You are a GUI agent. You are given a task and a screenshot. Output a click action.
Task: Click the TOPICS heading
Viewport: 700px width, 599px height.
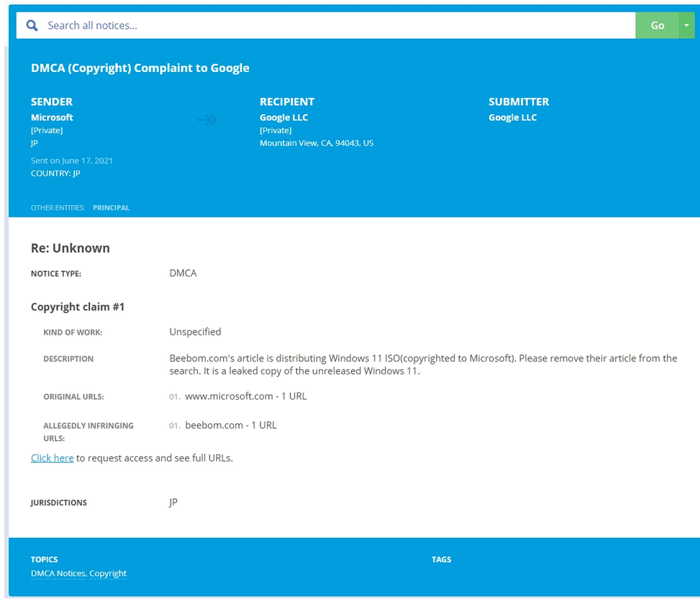(x=44, y=559)
